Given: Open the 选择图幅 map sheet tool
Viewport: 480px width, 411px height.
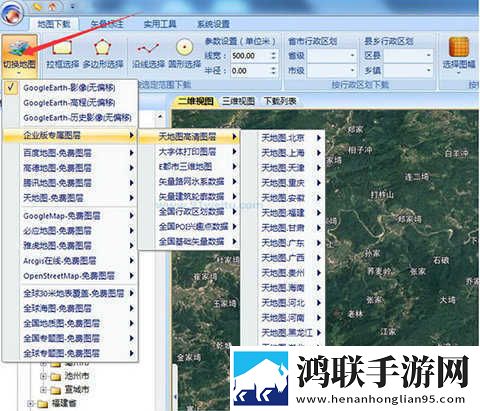Looking at the screenshot, I should tap(459, 55).
